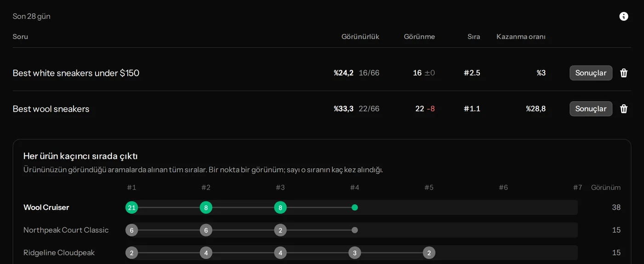Delete the "Best white sneakers under $150" question
The width and height of the screenshot is (644, 264).
coord(624,73)
